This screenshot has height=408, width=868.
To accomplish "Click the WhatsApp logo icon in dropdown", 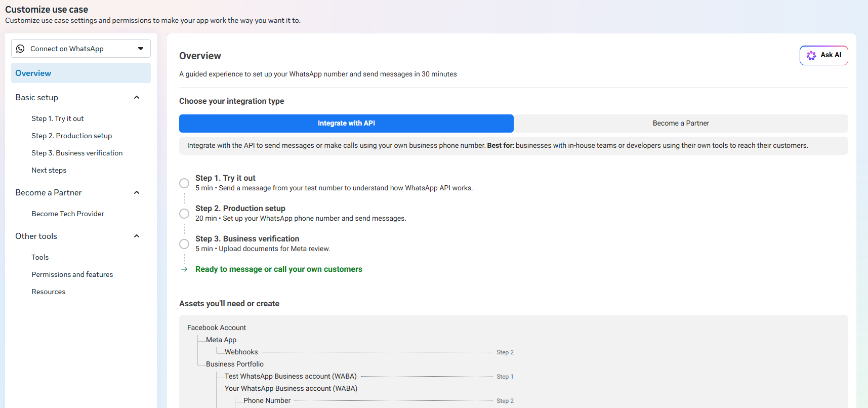I will click(x=20, y=49).
